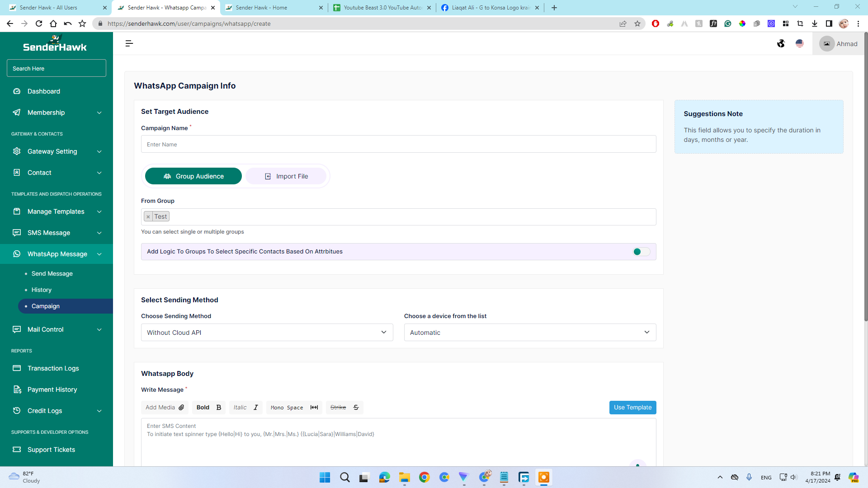Click the strikethrough S icon
Viewport: 868px width, 488px height.
pyautogui.click(x=356, y=408)
